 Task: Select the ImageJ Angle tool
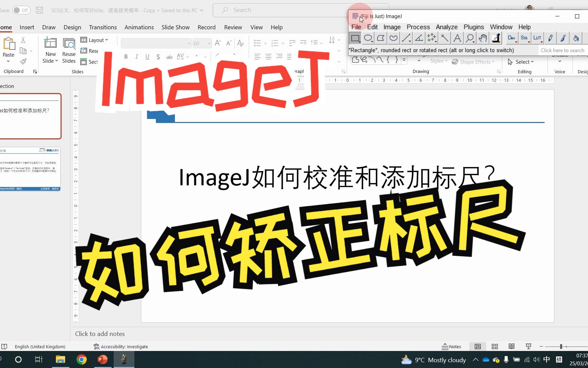tap(419, 38)
